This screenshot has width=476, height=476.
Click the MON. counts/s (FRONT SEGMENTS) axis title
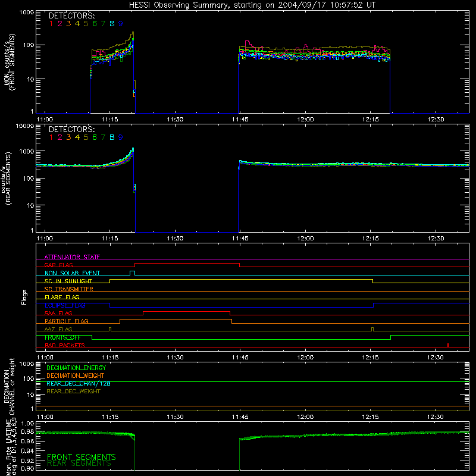click(x=10, y=62)
